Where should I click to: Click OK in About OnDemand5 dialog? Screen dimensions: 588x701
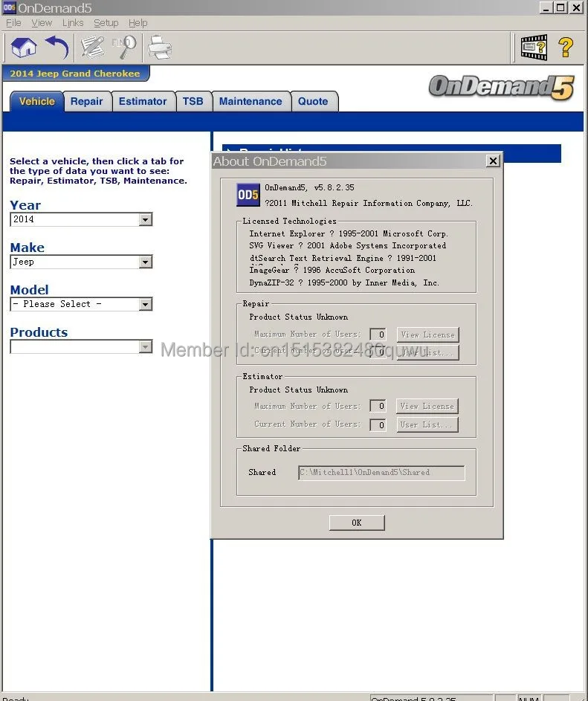point(356,523)
